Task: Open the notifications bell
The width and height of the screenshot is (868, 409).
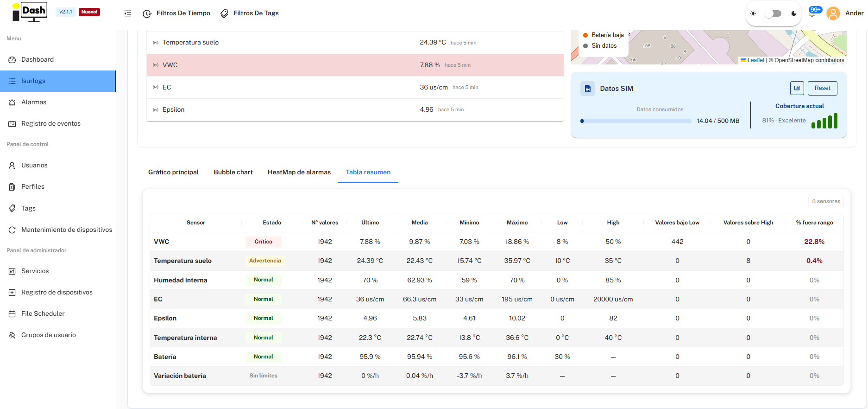Action: point(812,13)
